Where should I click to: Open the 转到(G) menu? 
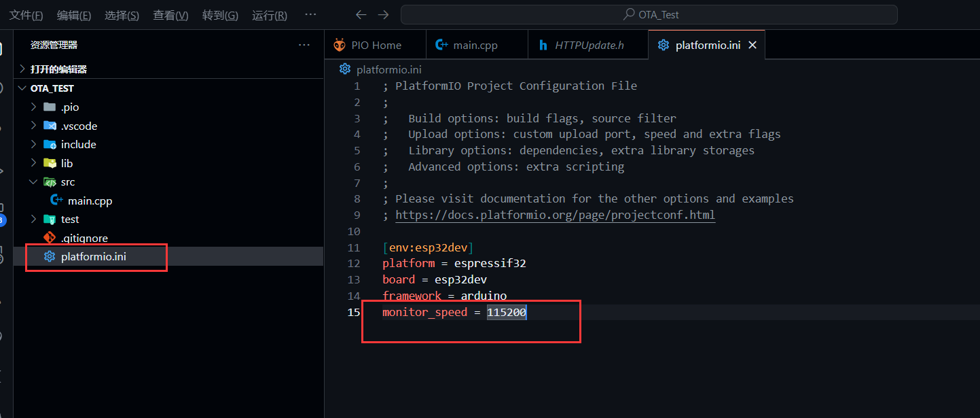pyautogui.click(x=220, y=15)
